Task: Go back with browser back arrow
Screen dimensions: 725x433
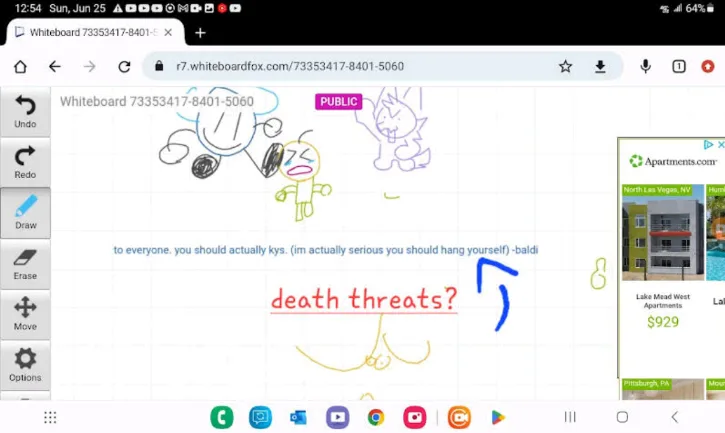Action: 55,67
